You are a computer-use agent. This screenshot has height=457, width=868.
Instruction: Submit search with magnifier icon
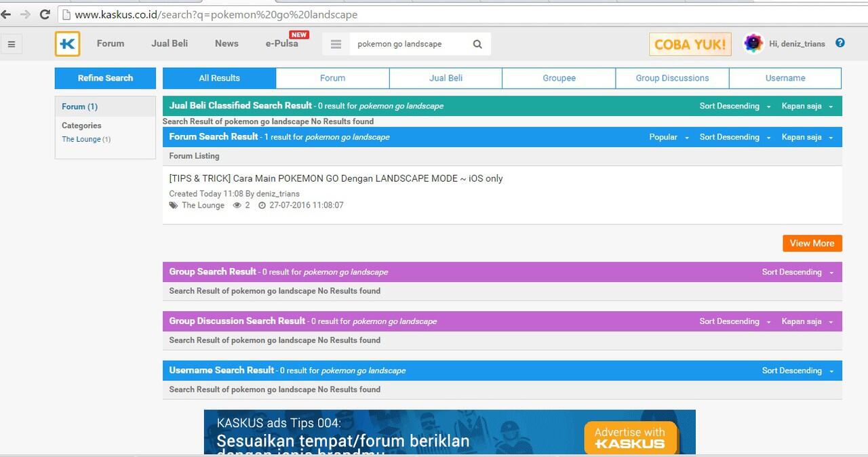477,44
